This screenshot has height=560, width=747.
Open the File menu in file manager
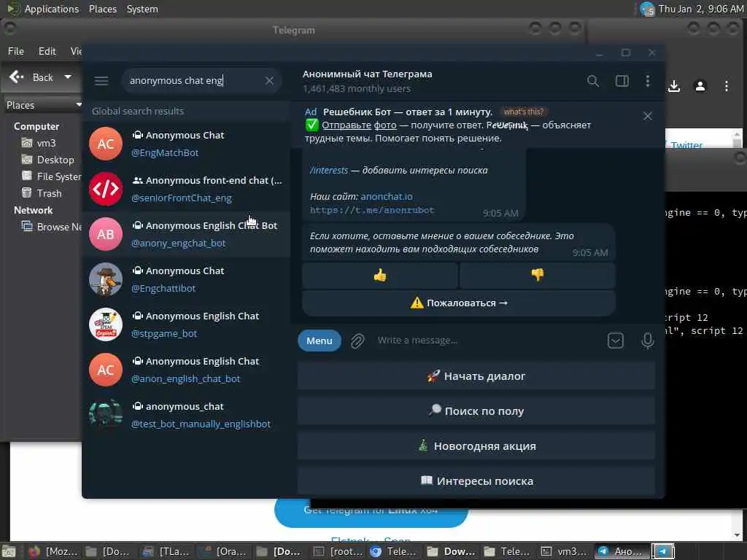(x=16, y=51)
